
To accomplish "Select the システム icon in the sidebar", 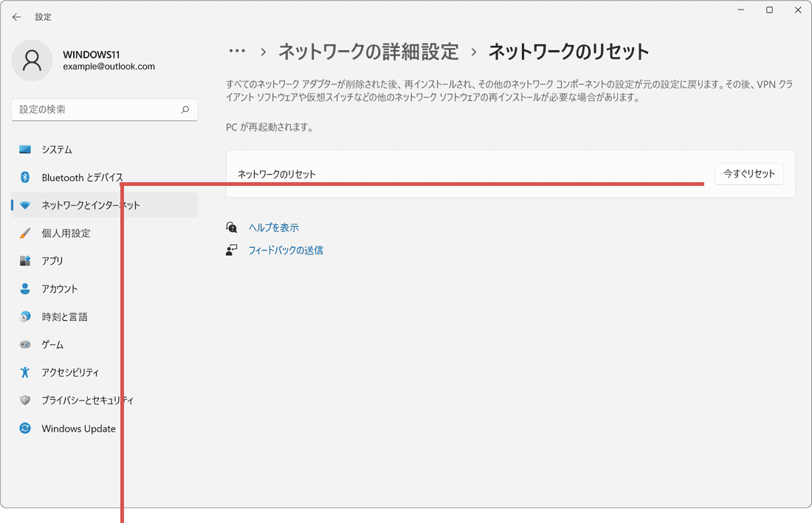I will 24,149.
